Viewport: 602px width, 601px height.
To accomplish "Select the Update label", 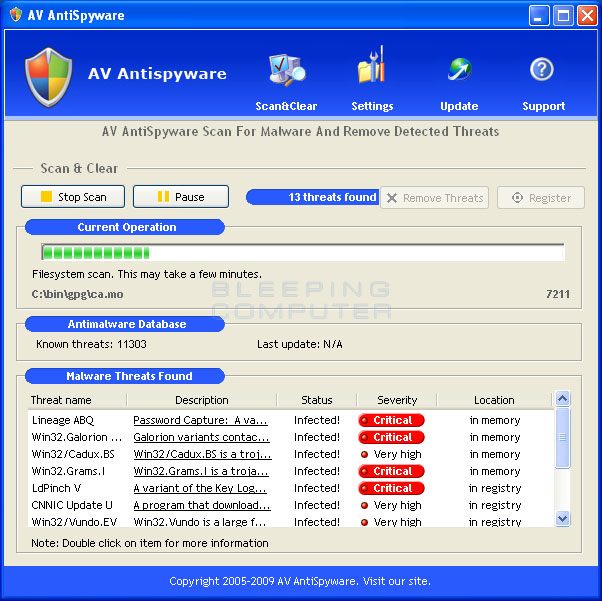I will (x=459, y=106).
